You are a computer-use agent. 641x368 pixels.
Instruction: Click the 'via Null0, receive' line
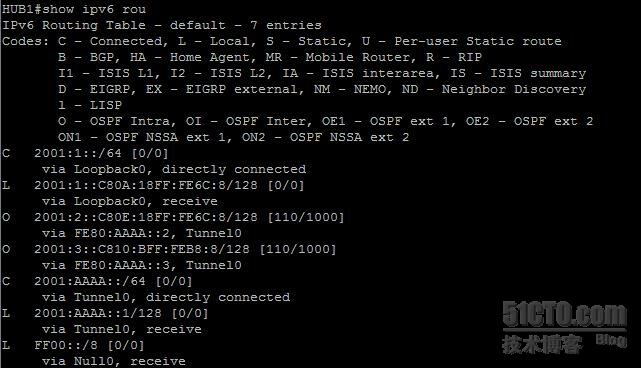[114, 361]
